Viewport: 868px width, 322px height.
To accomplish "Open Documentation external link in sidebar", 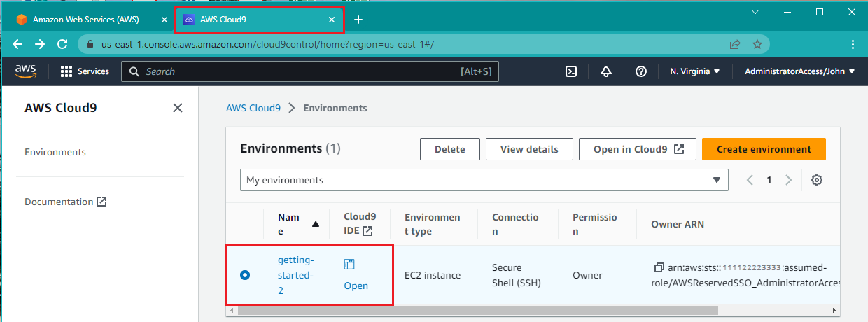I will 66,202.
